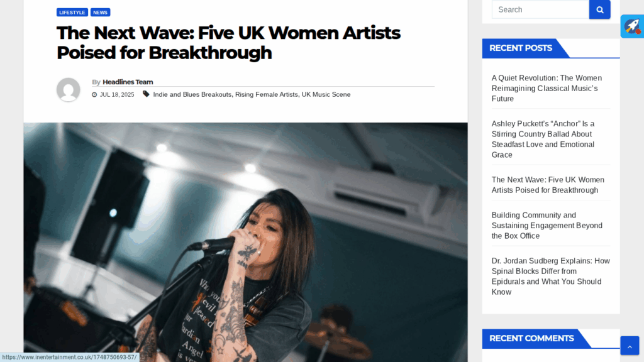
Task: Click the scroll-to-top arrow button
Action: coord(630,346)
